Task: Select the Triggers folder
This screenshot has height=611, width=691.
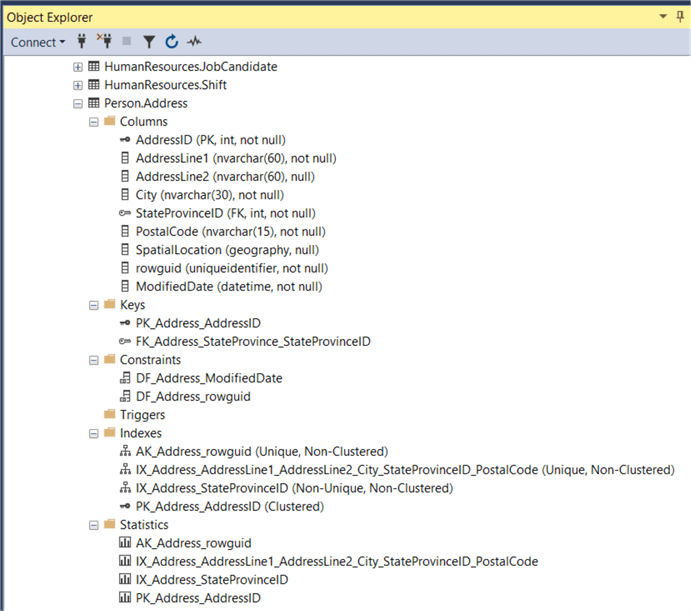Action: [x=142, y=414]
